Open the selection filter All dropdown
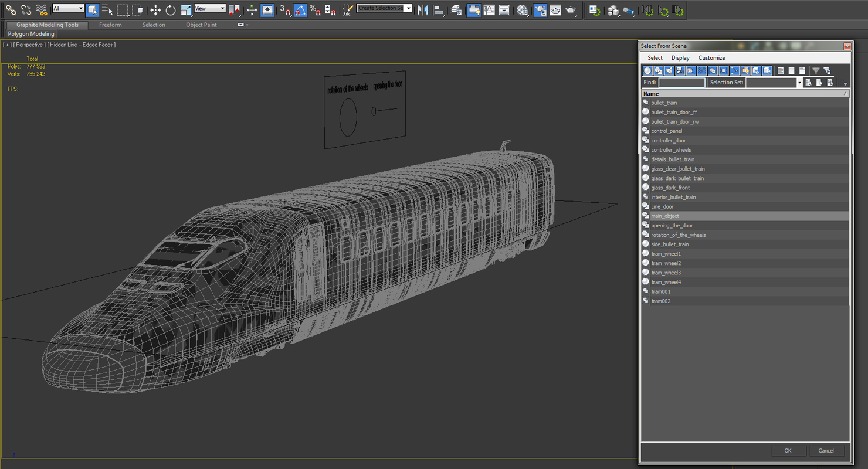This screenshot has width=868, height=469. pyautogui.click(x=68, y=8)
